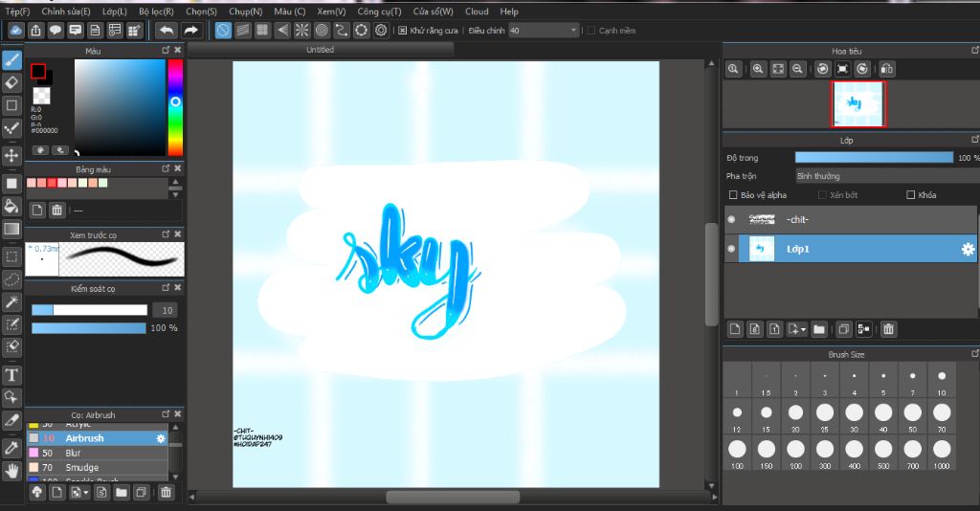This screenshot has height=511, width=980.
Task: Flip view horizontally in navigator
Action: (x=887, y=69)
